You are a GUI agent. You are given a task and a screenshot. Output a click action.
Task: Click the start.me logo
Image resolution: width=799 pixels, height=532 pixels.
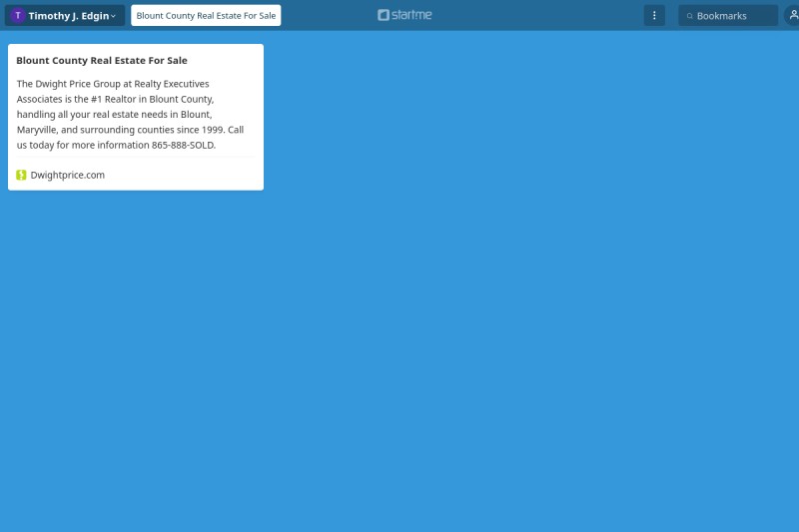[x=404, y=15]
